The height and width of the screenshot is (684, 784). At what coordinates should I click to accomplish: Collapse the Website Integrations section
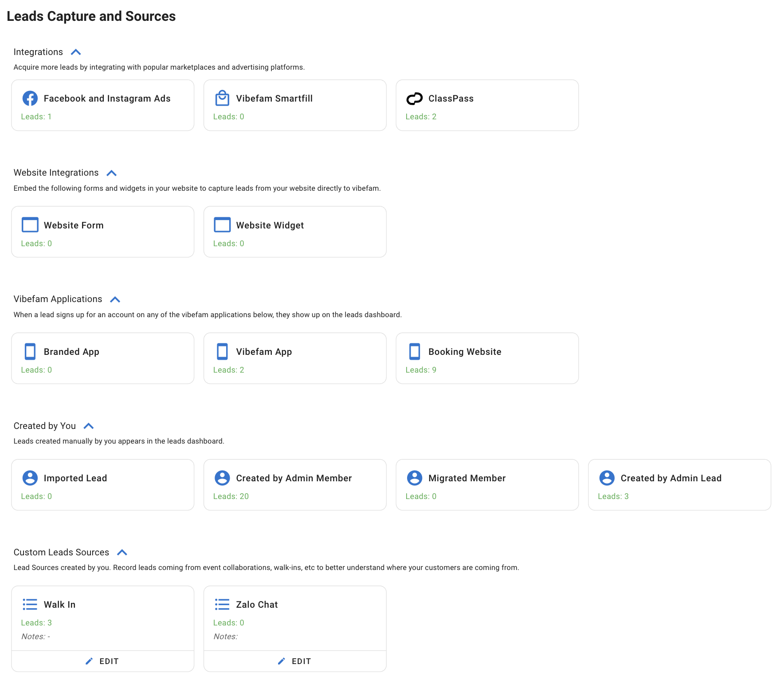pos(111,173)
